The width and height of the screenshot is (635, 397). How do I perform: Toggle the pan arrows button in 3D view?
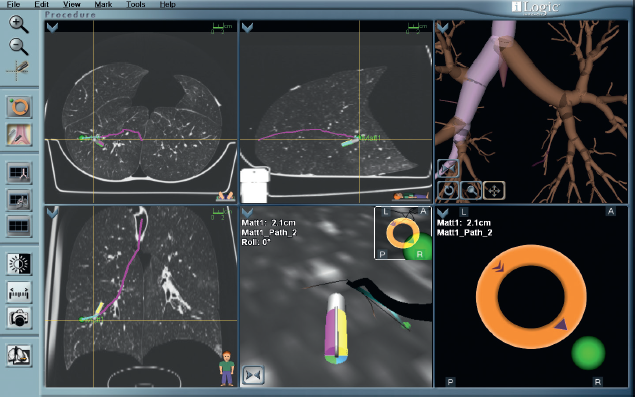coord(494,190)
